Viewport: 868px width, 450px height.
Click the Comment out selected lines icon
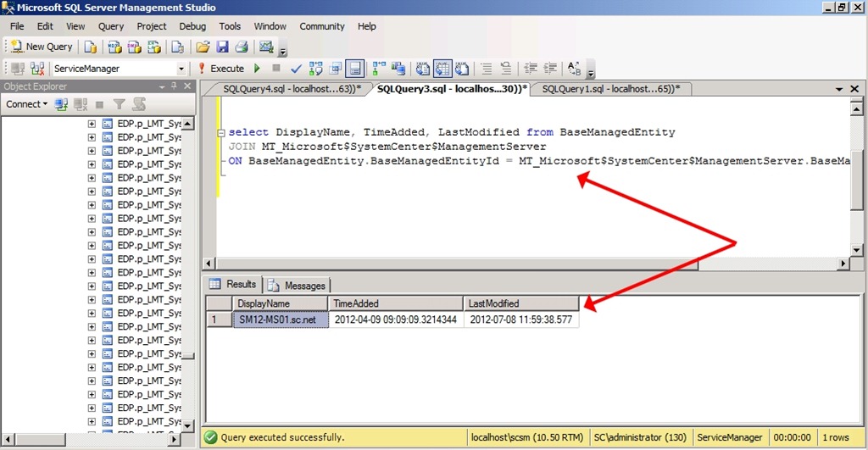point(486,69)
